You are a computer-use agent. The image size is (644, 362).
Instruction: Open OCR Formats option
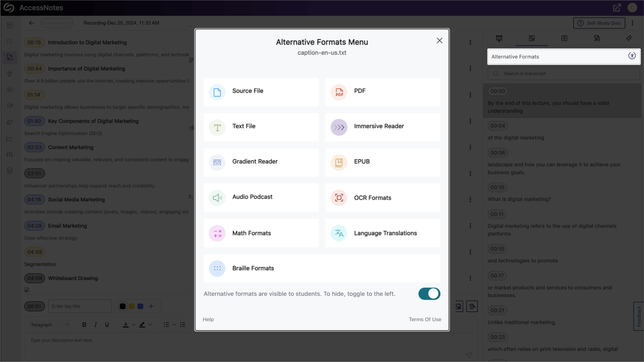[x=383, y=198]
